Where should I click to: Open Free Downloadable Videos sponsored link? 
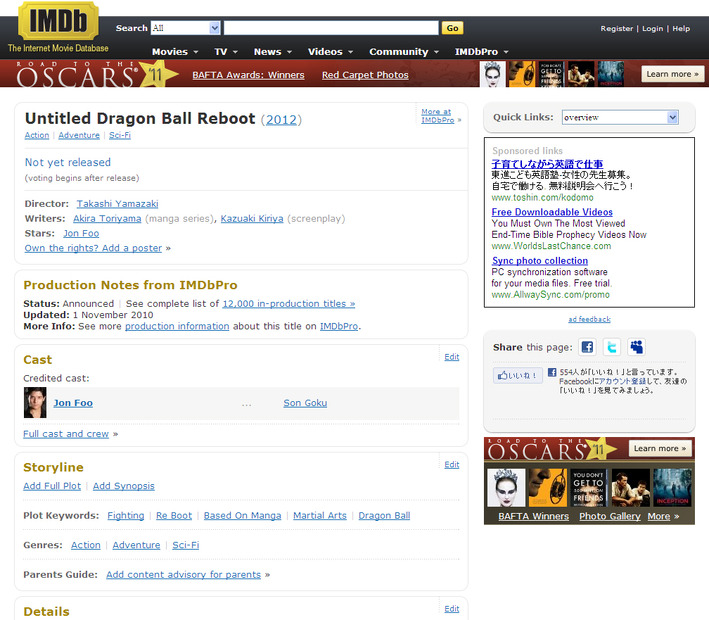click(552, 212)
